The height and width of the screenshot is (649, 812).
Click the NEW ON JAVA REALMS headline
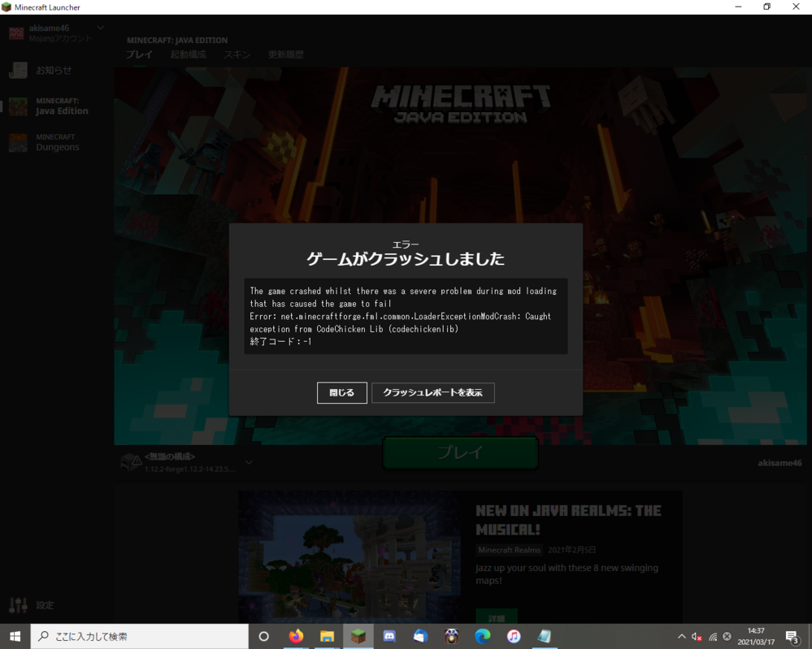pos(568,520)
